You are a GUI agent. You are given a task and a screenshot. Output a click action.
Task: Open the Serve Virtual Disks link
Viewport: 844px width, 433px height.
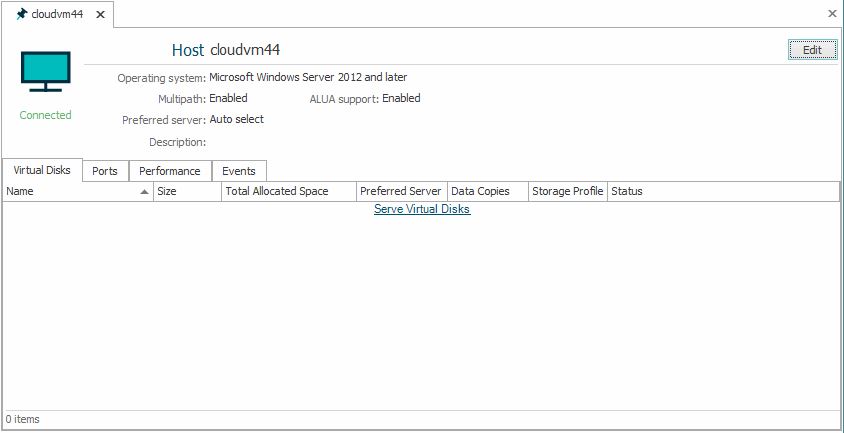click(x=421, y=209)
